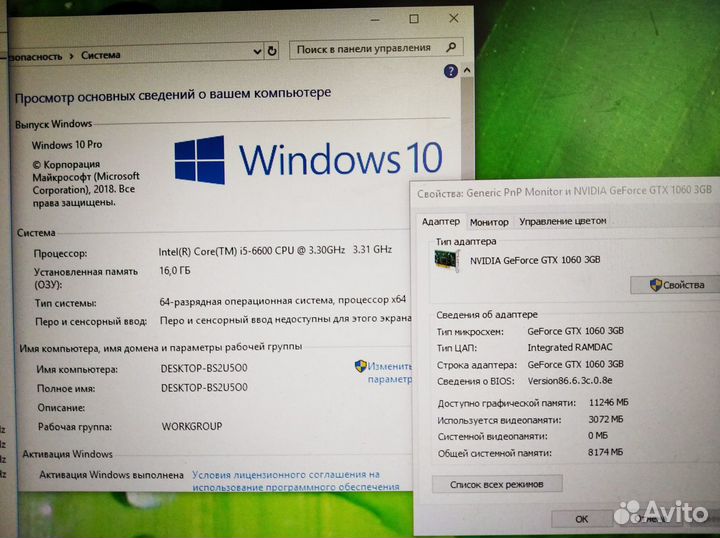Open the license terms link Условия лицензионного соглашения
The image size is (720, 538).
point(295,481)
